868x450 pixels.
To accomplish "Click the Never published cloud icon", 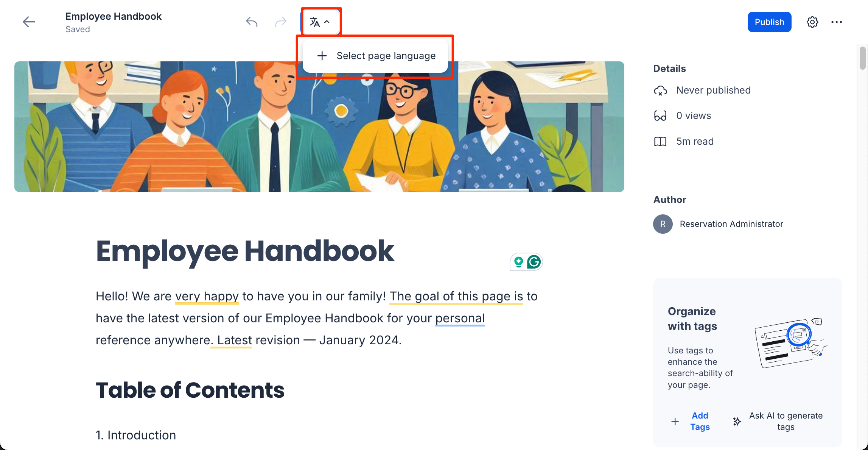I will (x=660, y=91).
